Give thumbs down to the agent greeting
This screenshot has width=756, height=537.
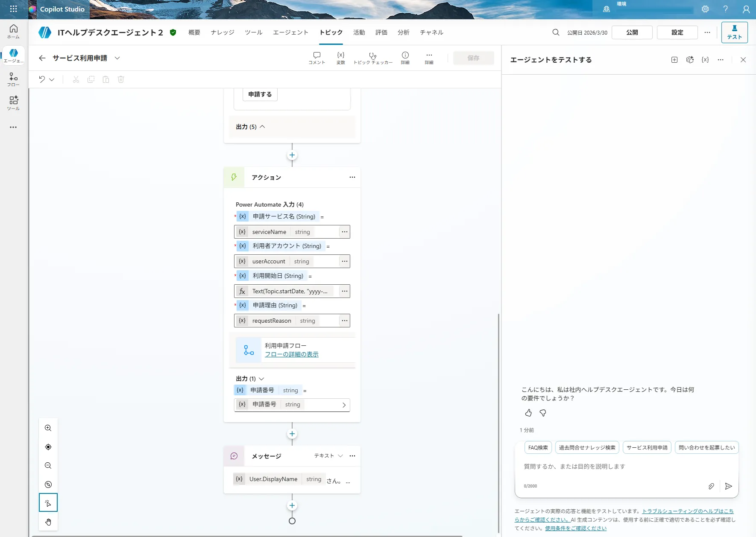542,413
